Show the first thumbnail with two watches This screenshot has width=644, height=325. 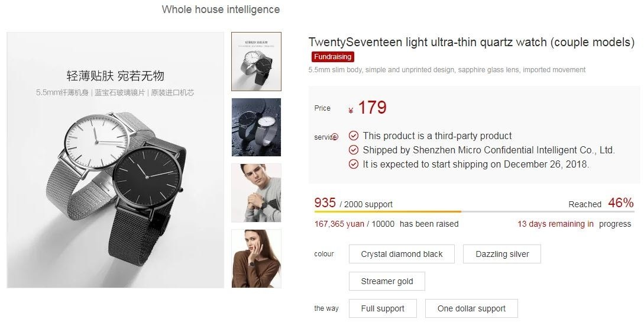pyautogui.click(x=256, y=62)
